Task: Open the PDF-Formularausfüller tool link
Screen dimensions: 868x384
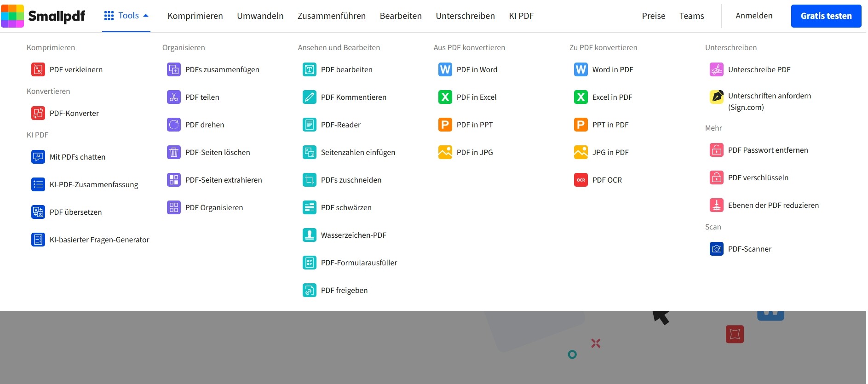Action: pyautogui.click(x=359, y=263)
